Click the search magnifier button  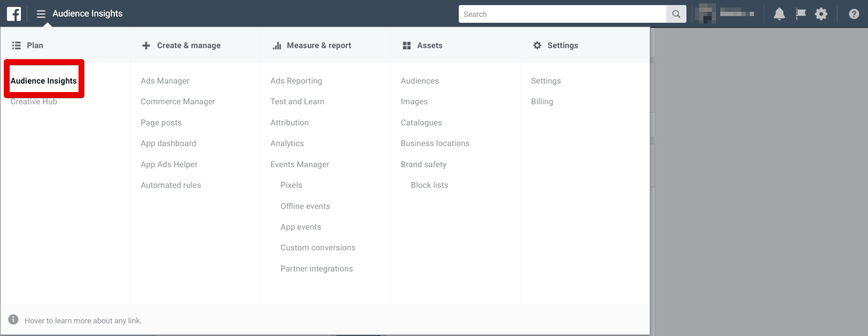click(676, 14)
